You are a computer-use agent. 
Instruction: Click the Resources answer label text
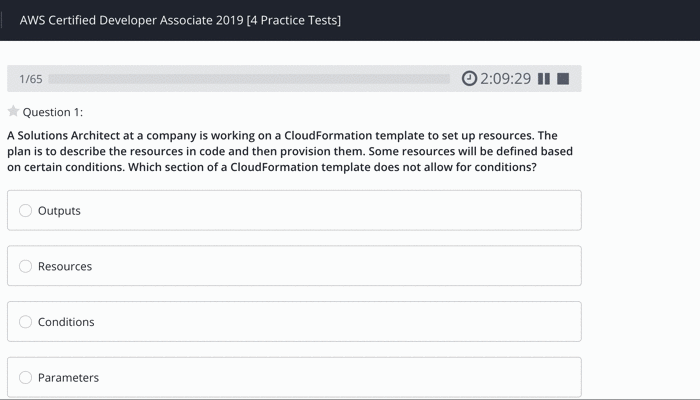coord(65,267)
